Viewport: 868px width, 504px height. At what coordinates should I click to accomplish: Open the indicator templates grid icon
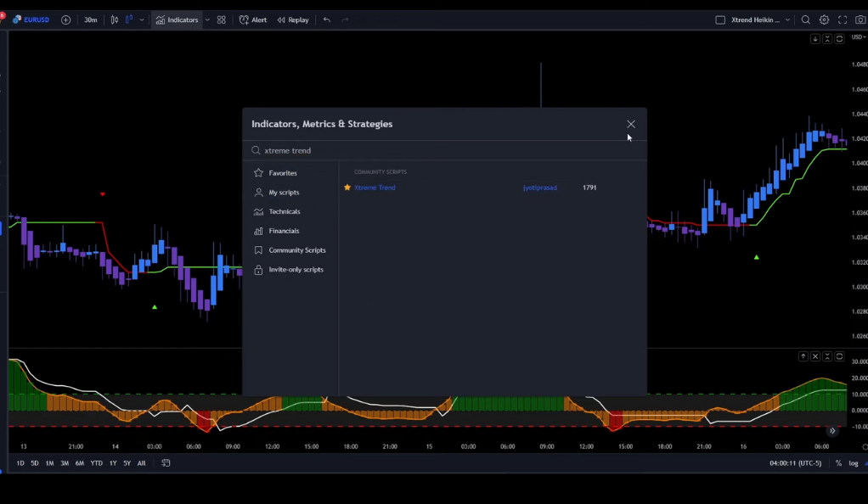point(222,20)
